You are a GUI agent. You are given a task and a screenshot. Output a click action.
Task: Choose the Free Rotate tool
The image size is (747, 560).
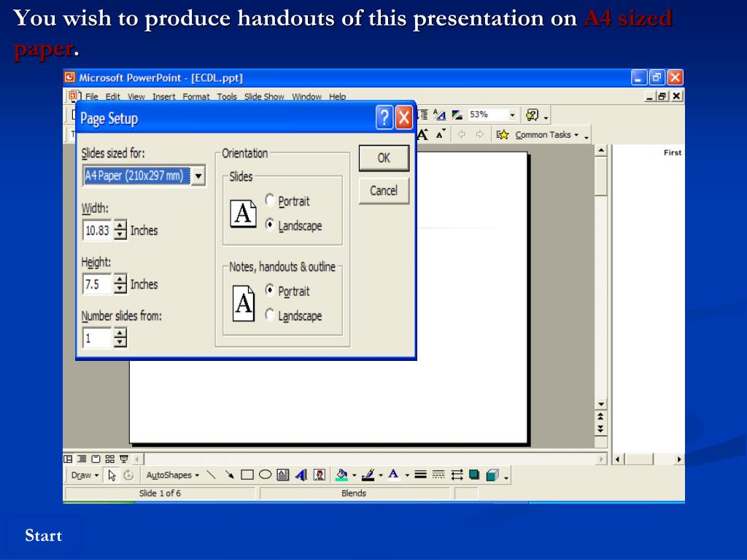[x=128, y=475]
